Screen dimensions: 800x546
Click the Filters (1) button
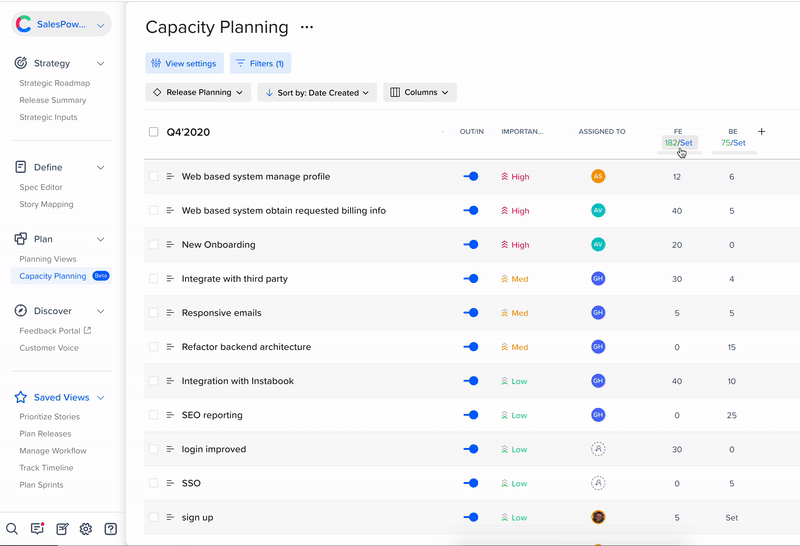click(x=260, y=64)
